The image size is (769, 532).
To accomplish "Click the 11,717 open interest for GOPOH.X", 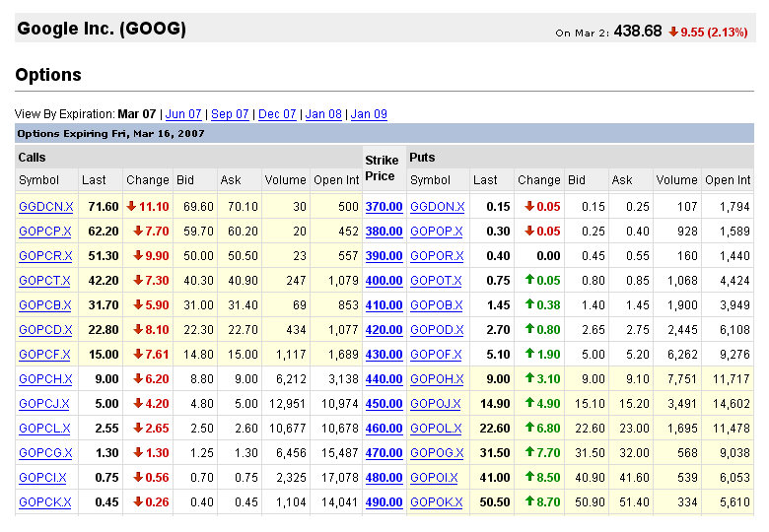I will pos(731,379).
